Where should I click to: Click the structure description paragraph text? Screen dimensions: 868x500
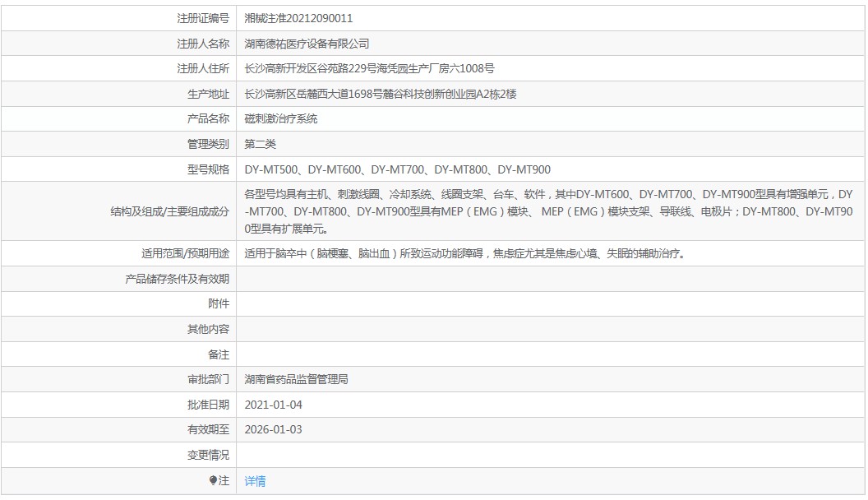[x=548, y=211]
